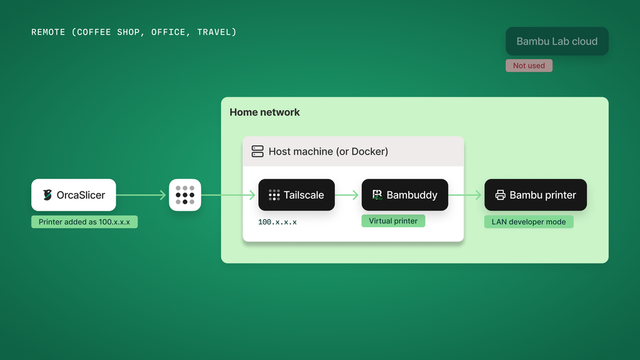
Task: Click the 'Host machine (or Docker)' title
Action: pos(328,151)
